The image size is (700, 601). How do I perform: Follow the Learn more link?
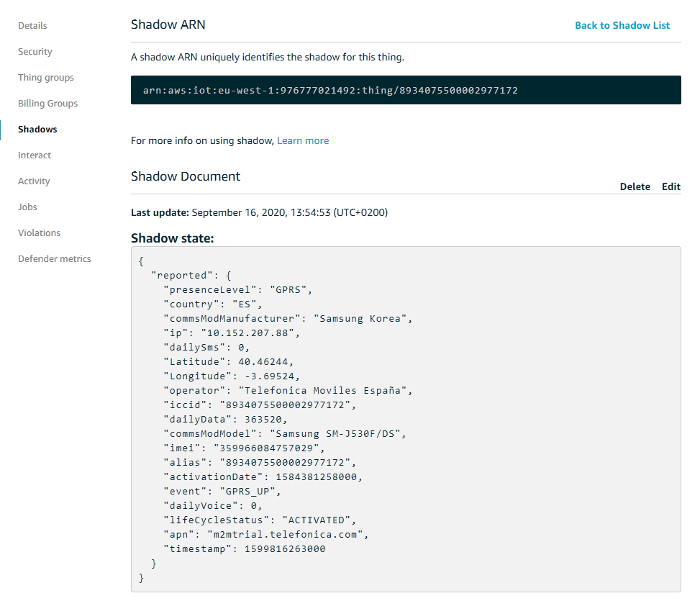[302, 141]
